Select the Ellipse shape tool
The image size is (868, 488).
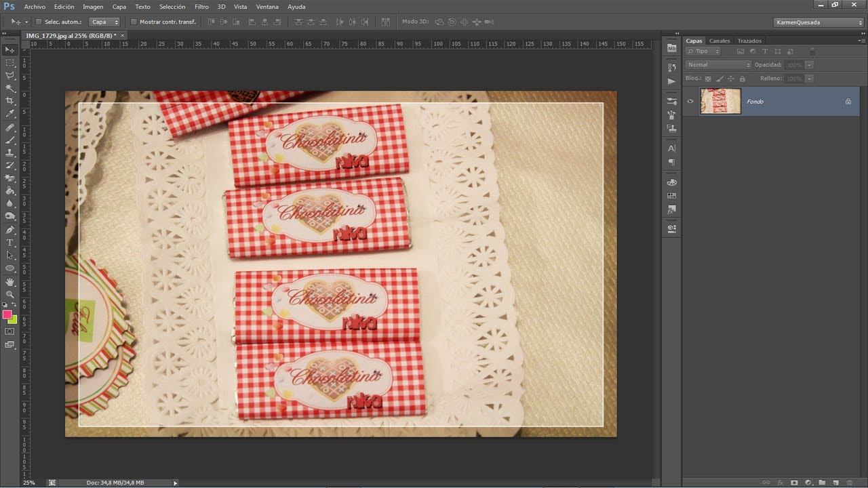pos(10,268)
